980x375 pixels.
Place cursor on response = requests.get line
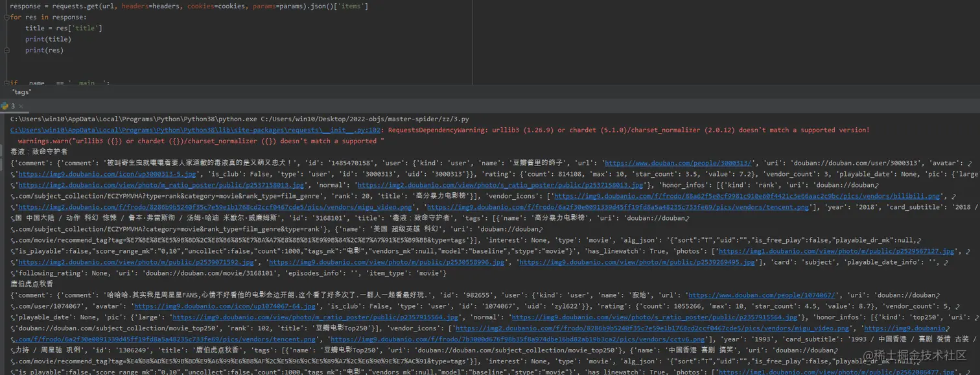(189, 6)
